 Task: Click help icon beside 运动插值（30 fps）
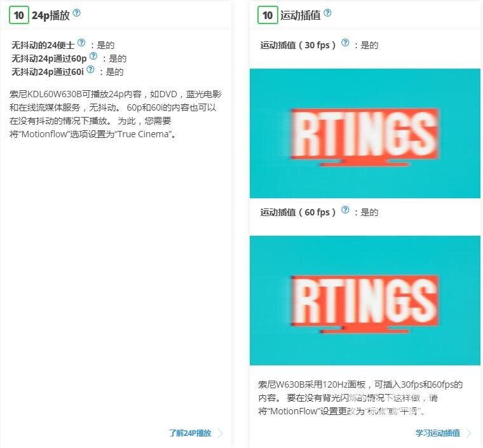tap(345, 43)
